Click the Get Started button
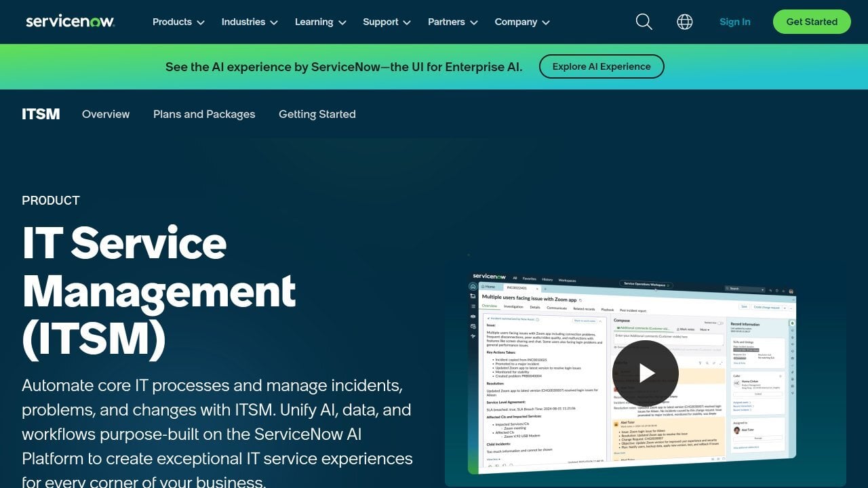868x488 pixels. [x=812, y=21]
